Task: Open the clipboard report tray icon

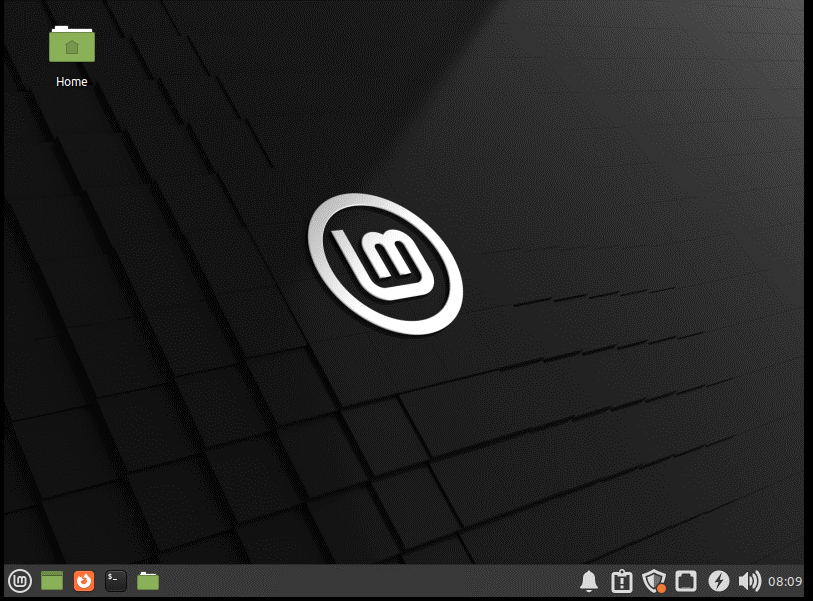Action: pos(622,581)
